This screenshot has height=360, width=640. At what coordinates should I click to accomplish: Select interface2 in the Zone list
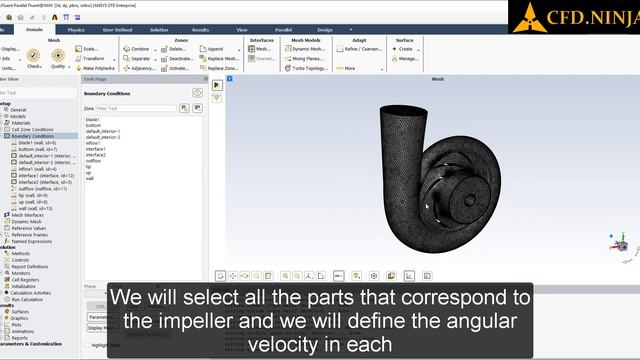pos(96,155)
